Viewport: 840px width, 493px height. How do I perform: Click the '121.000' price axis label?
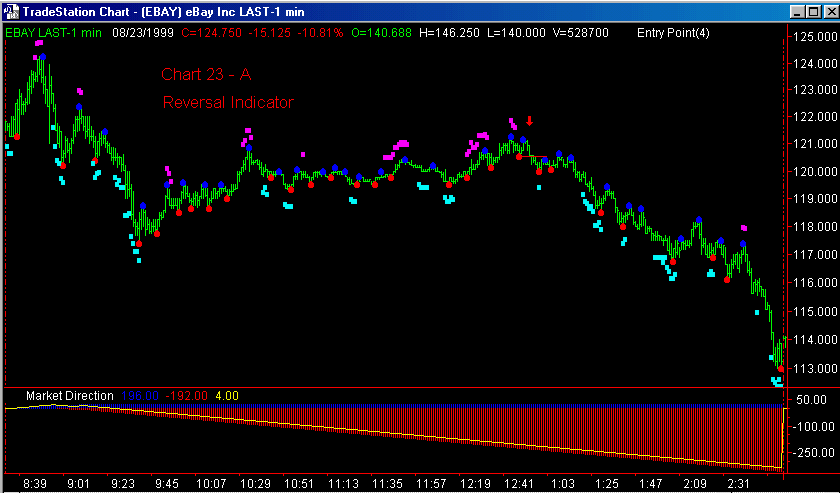coord(815,144)
